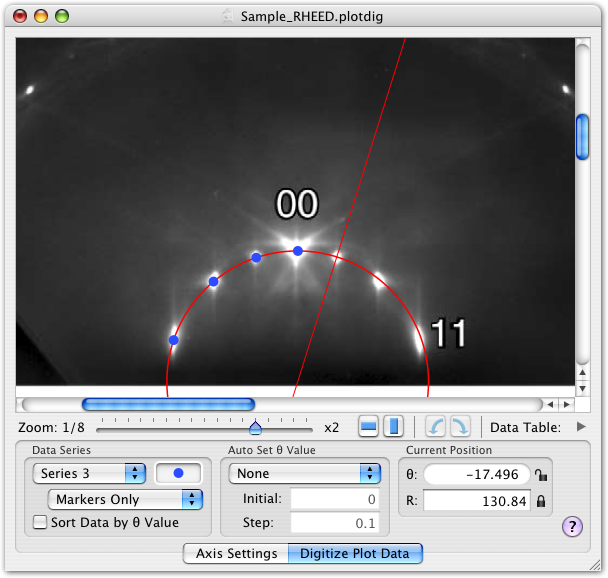Rotate image counterclockwise with left arrow icon
The width and height of the screenshot is (608, 578).
[436, 426]
